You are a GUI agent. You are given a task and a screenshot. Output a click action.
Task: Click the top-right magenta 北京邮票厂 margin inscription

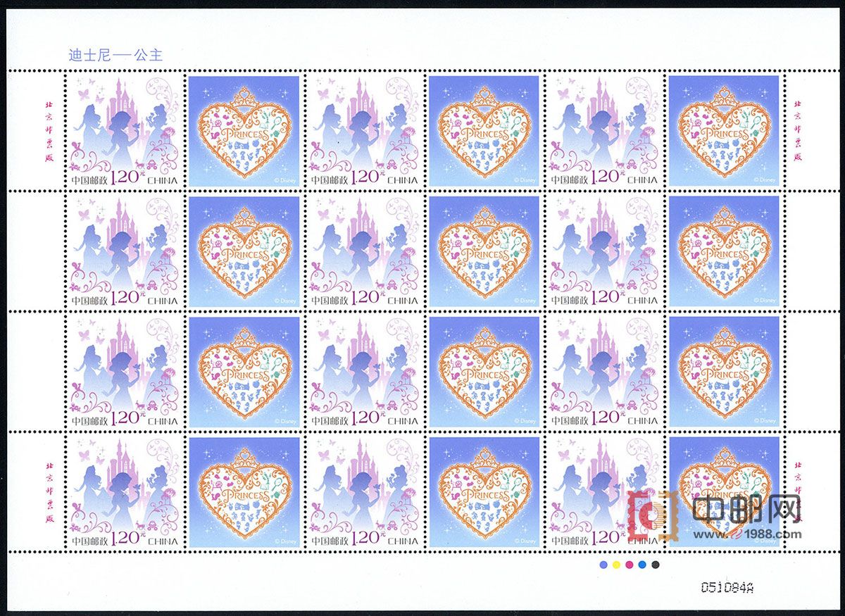pos(798,131)
